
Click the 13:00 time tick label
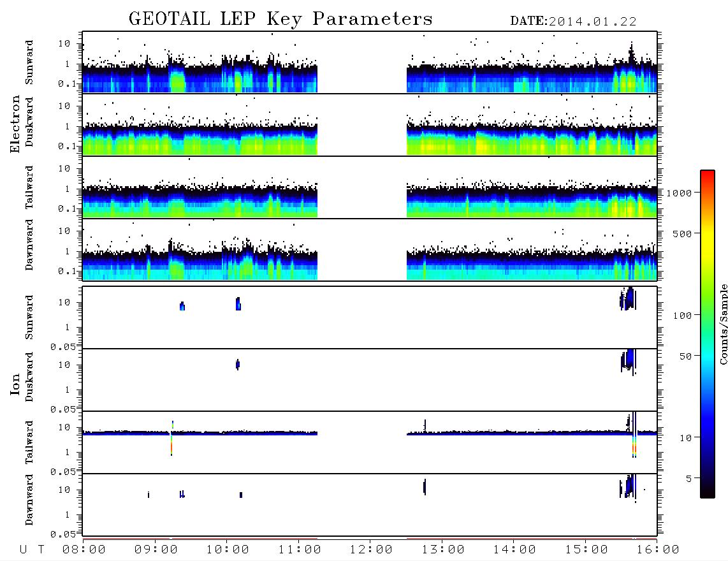pos(443,550)
